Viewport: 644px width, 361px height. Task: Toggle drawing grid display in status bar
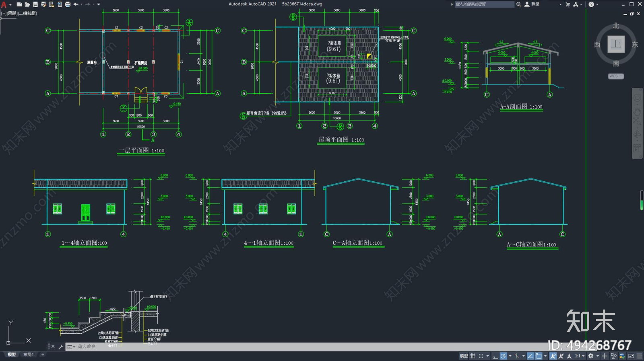point(473,356)
